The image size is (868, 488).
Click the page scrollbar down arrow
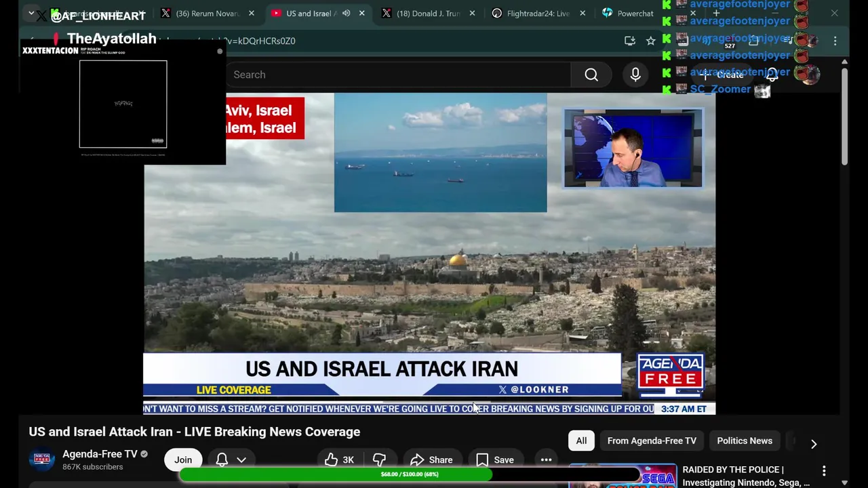coord(844,483)
